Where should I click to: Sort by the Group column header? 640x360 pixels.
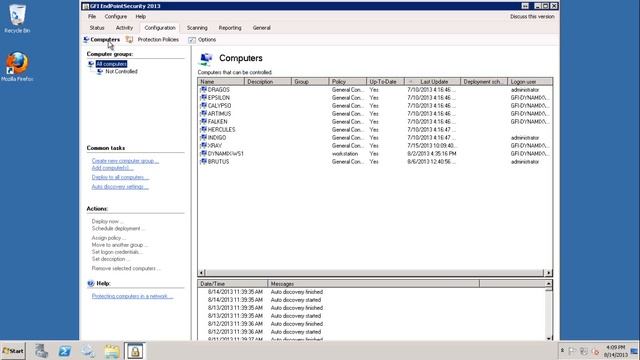[x=310, y=82]
